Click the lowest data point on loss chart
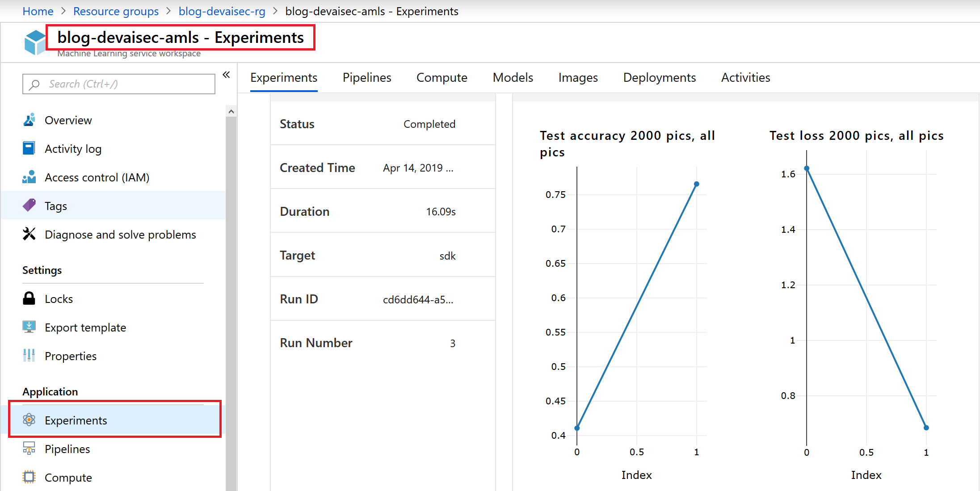 (x=926, y=428)
